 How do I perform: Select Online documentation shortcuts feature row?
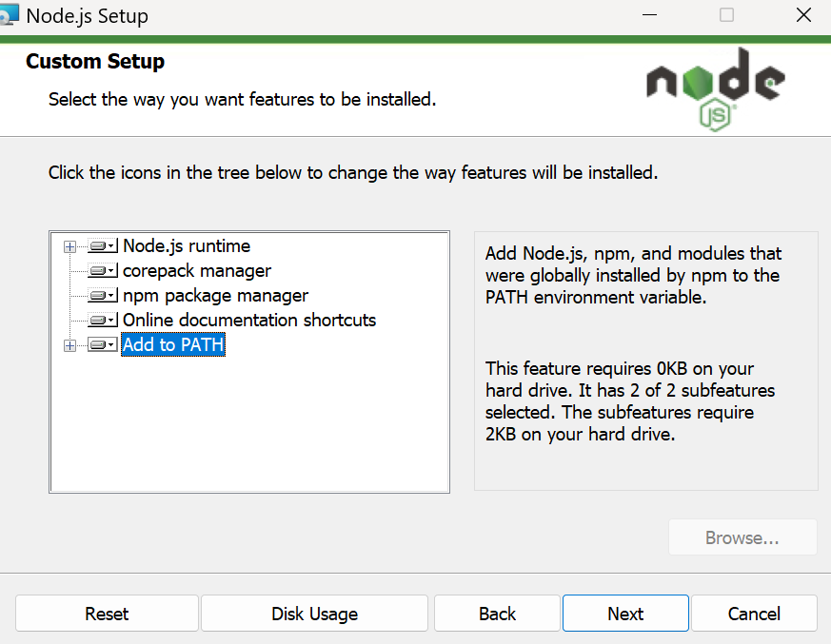coord(249,320)
